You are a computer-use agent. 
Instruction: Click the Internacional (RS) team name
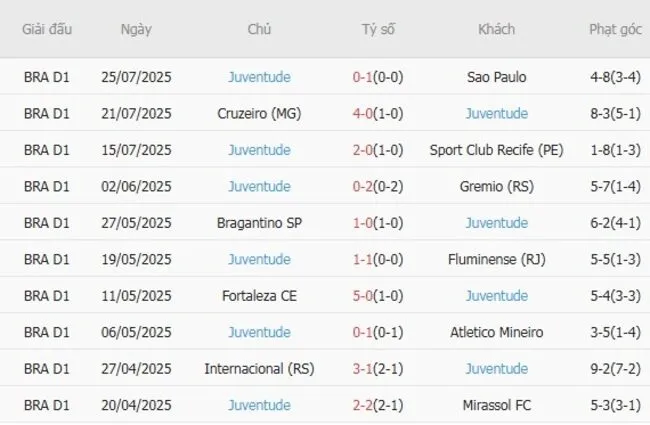point(259,369)
